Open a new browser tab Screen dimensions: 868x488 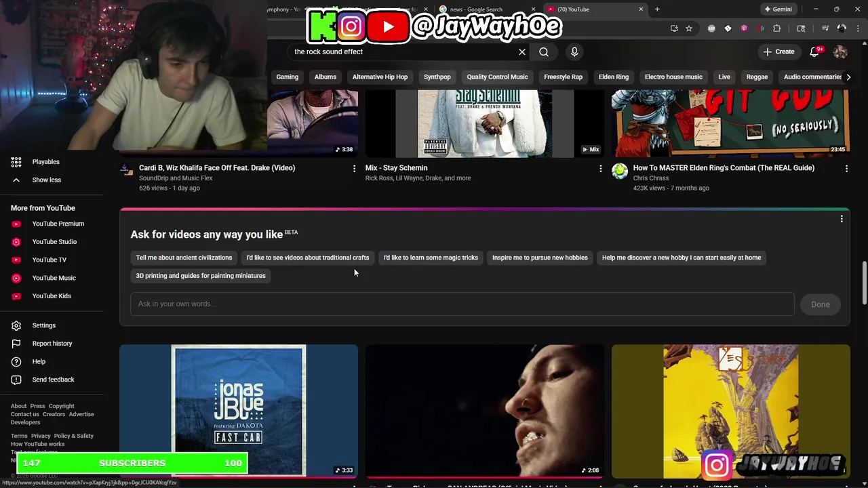pos(657,9)
